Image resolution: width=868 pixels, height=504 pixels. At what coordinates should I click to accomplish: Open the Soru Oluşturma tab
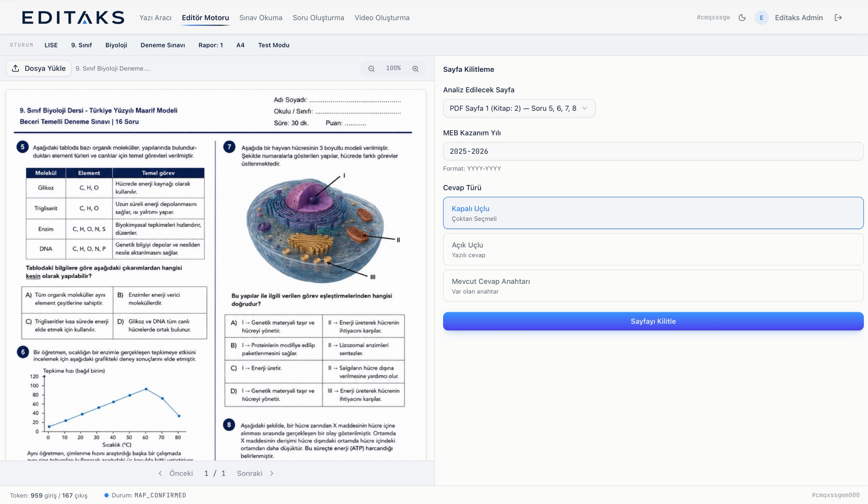(318, 18)
